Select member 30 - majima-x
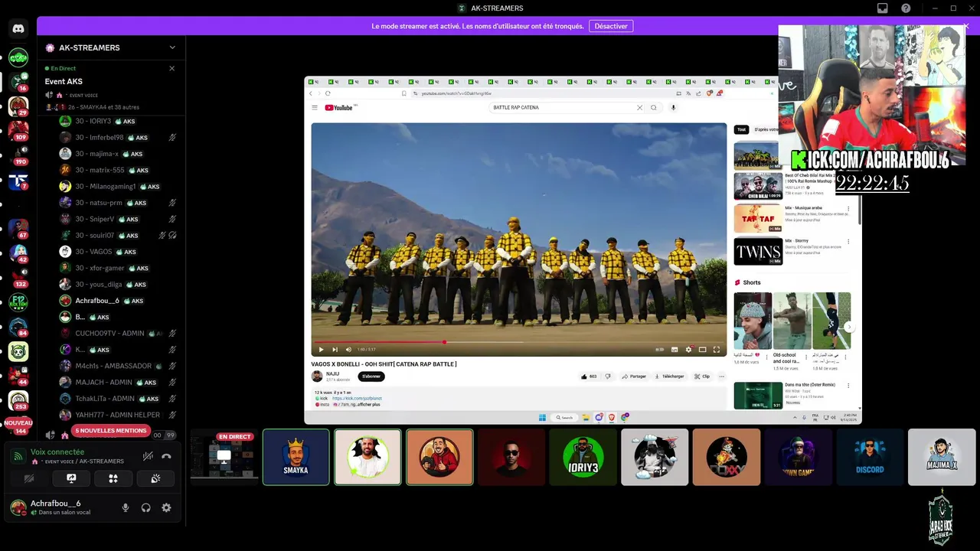Viewport: 980px width, 551px height. (x=118, y=154)
